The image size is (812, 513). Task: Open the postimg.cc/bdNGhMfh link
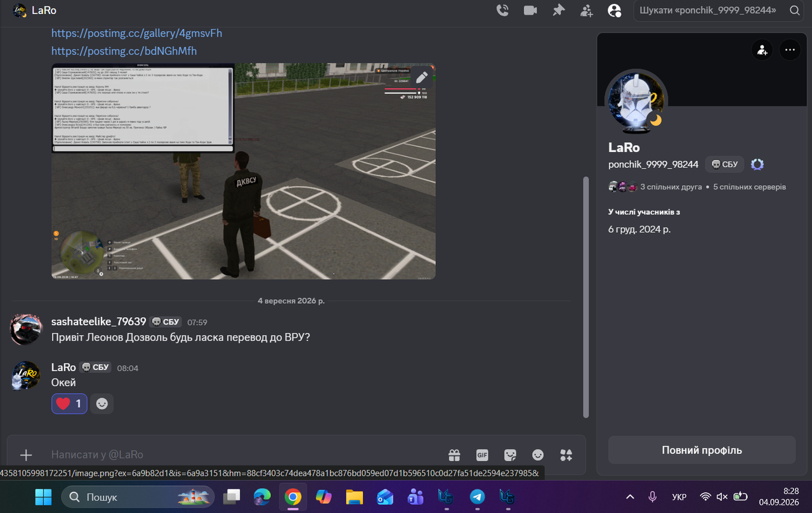click(x=124, y=51)
